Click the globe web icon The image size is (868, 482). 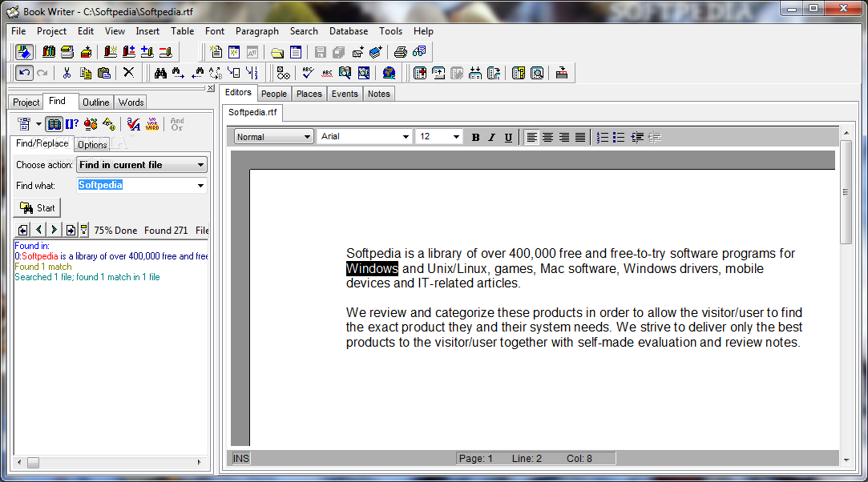click(390, 73)
